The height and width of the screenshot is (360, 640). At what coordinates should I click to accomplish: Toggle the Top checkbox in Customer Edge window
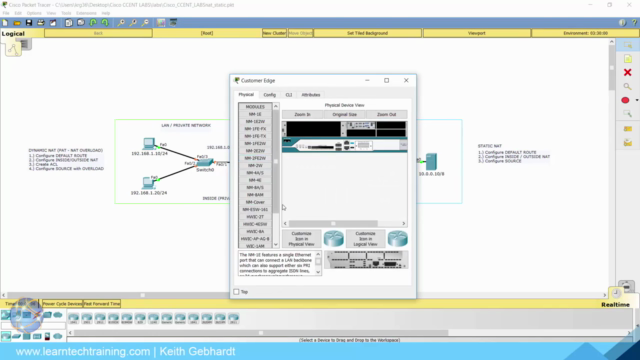point(236,292)
